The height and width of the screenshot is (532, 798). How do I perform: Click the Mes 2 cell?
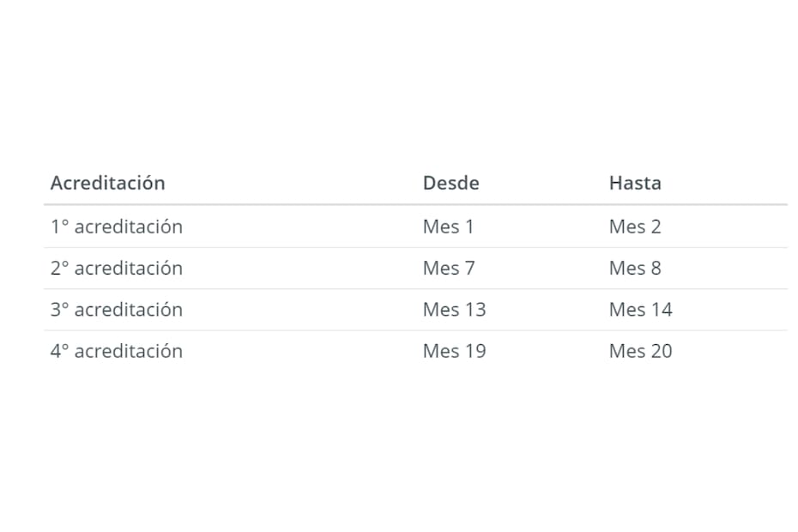point(635,227)
